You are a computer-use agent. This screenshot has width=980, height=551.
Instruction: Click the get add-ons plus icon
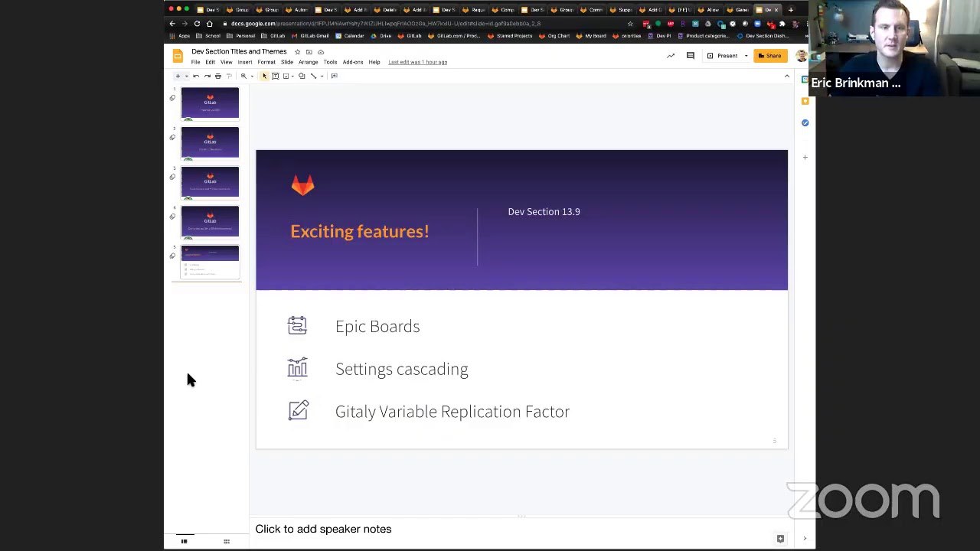pos(805,157)
